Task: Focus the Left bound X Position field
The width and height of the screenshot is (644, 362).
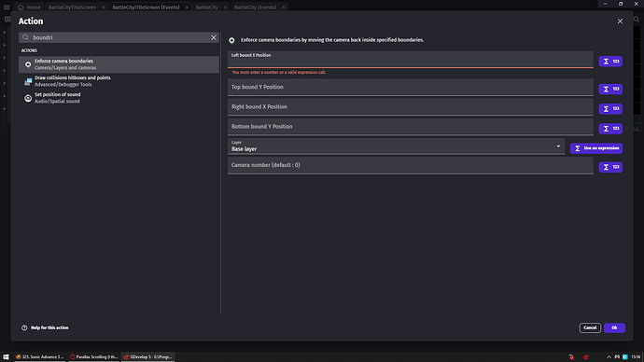Action: coord(411,60)
